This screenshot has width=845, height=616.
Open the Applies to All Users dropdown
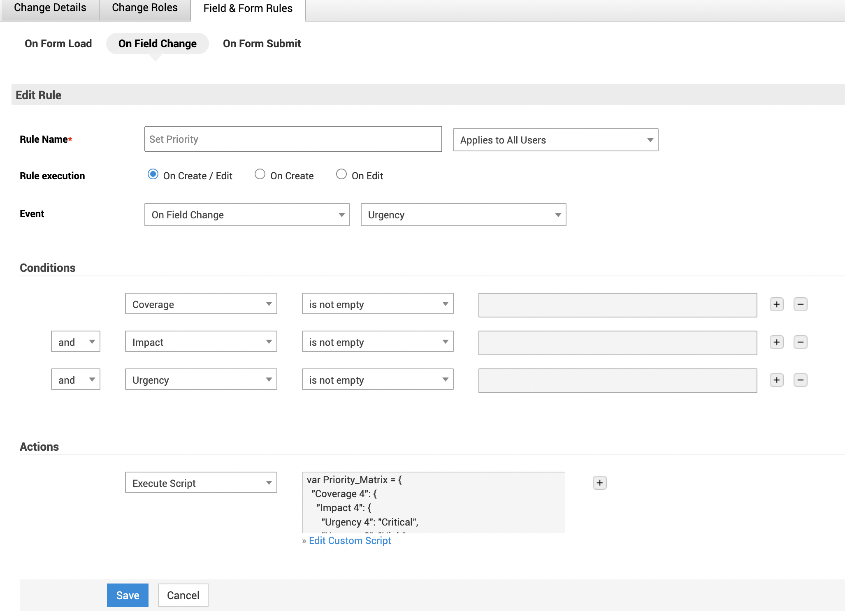(555, 140)
